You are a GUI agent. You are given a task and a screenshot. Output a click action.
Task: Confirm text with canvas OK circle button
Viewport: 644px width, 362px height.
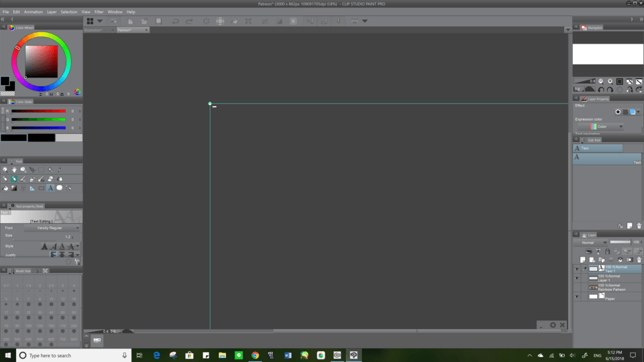click(x=553, y=325)
